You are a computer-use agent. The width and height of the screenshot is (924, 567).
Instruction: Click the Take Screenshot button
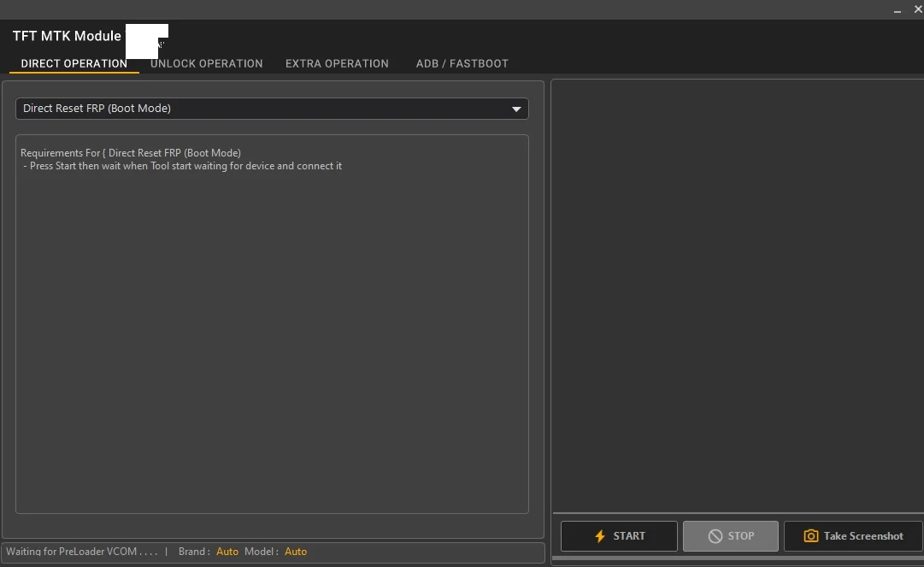click(x=853, y=535)
